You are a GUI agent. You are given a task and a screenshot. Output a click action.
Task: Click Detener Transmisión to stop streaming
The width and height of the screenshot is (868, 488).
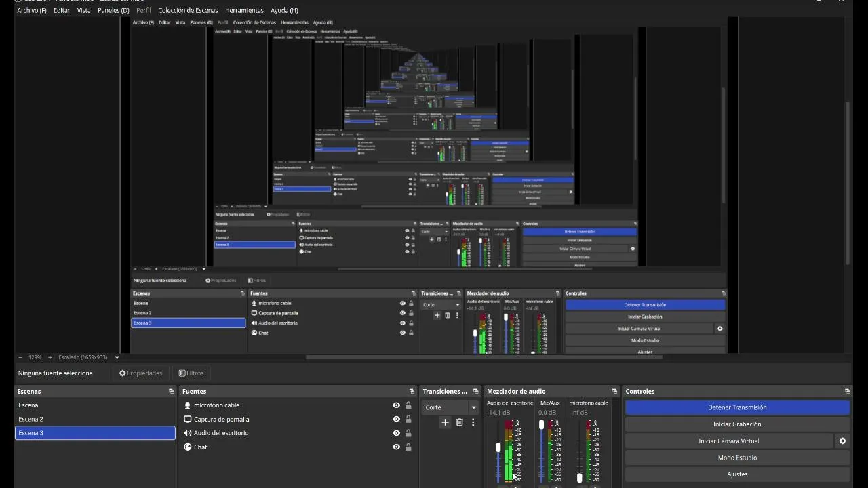coord(737,407)
